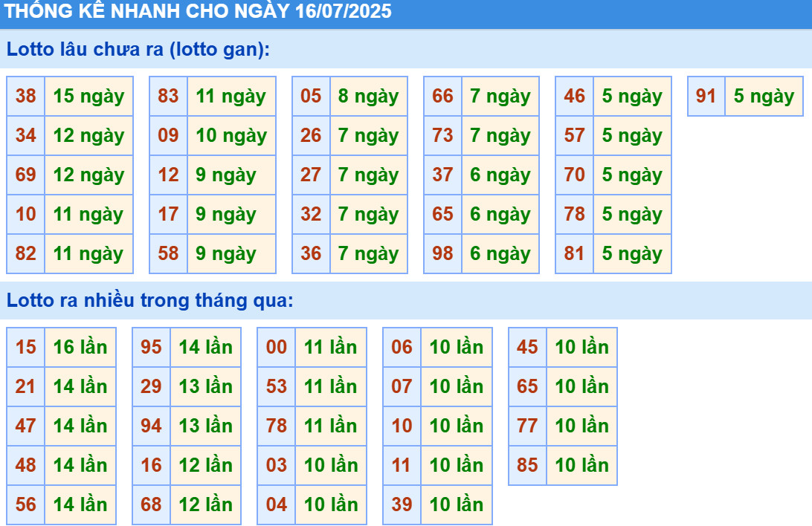Click number 00 showing 11 lần
The width and height of the screenshot is (812, 526).
(x=277, y=348)
